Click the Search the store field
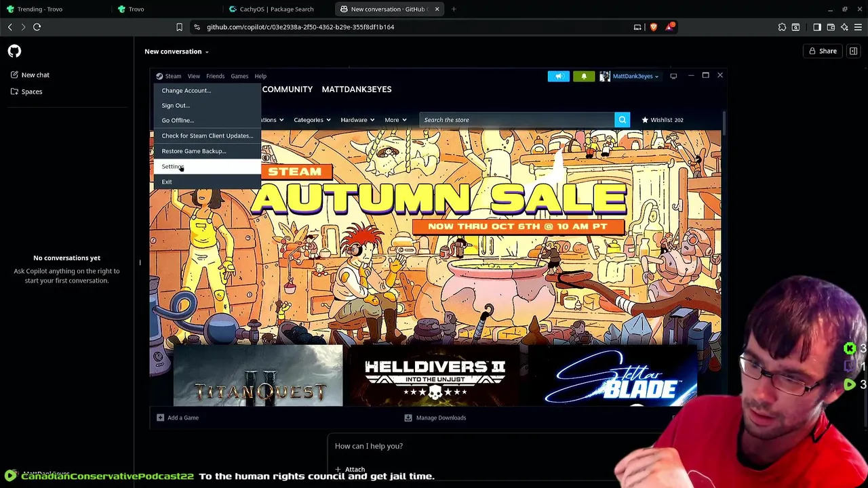 [517, 120]
